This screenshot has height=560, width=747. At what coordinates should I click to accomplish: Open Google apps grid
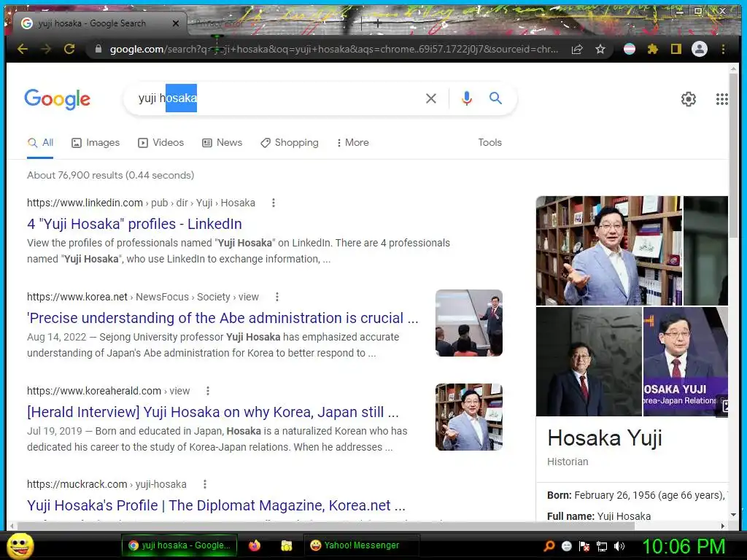[x=721, y=99]
